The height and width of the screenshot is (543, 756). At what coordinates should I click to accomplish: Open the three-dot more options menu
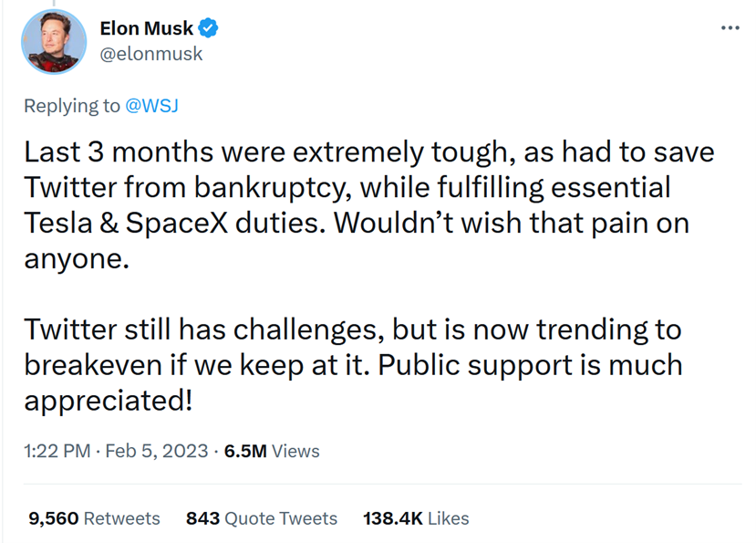pyautogui.click(x=730, y=27)
